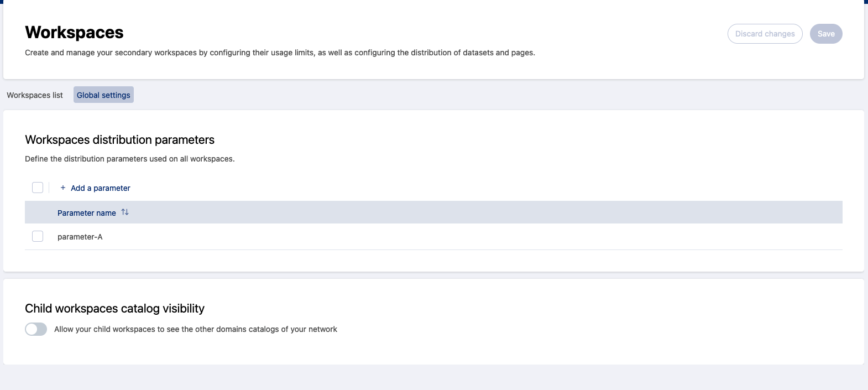This screenshot has width=868, height=390.
Task: Click the plus icon beside Add a parameter
Action: click(63, 188)
